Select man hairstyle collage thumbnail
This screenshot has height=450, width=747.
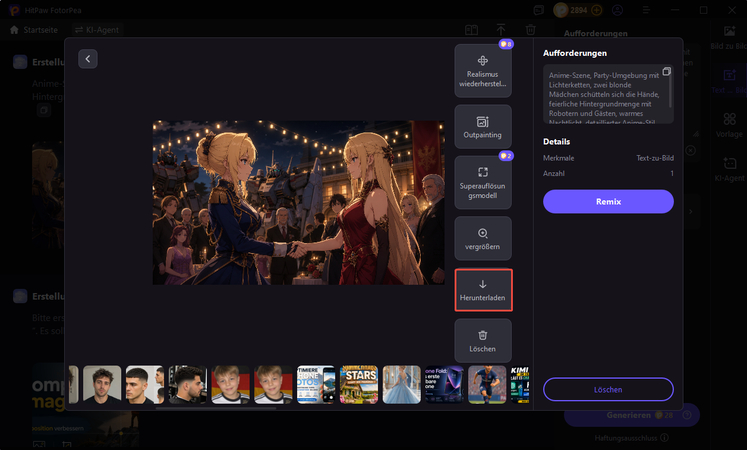pyautogui.click(x=145, y=385)
